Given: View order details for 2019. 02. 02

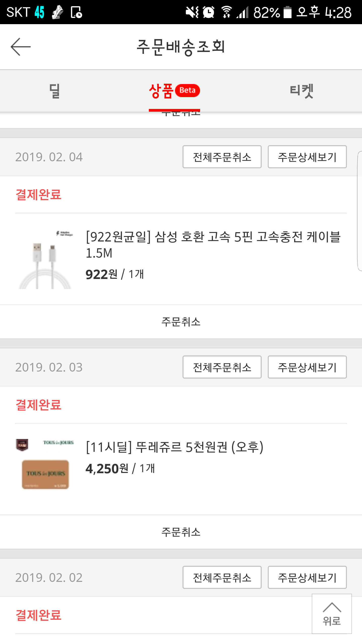Looking at the screenshot, I should click(x=307, y=578).
